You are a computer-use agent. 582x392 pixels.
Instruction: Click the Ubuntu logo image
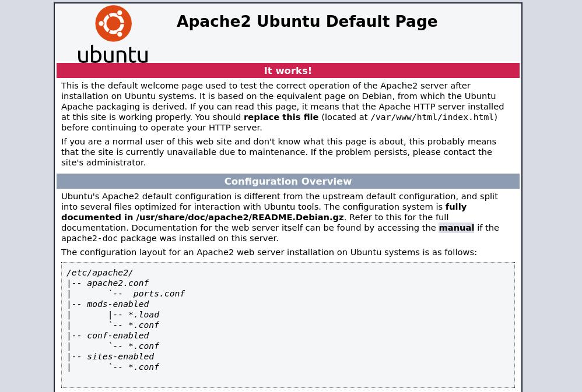(113, 34)
